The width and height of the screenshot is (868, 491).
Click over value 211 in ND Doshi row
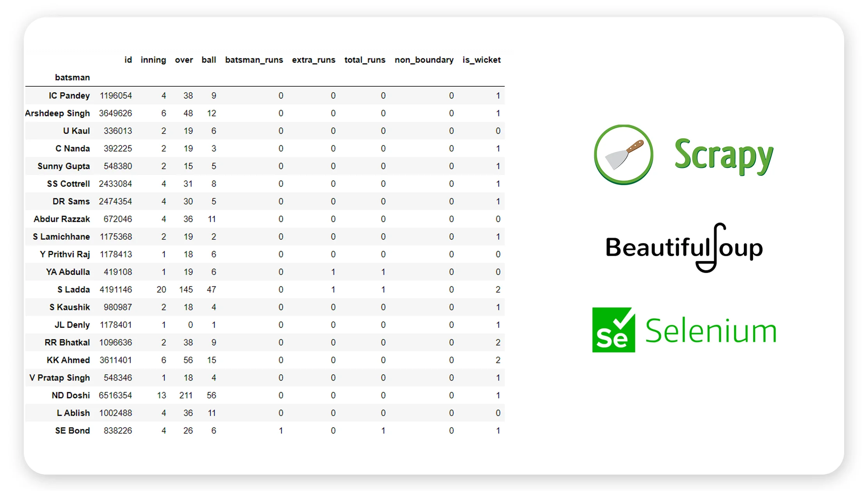186,395
